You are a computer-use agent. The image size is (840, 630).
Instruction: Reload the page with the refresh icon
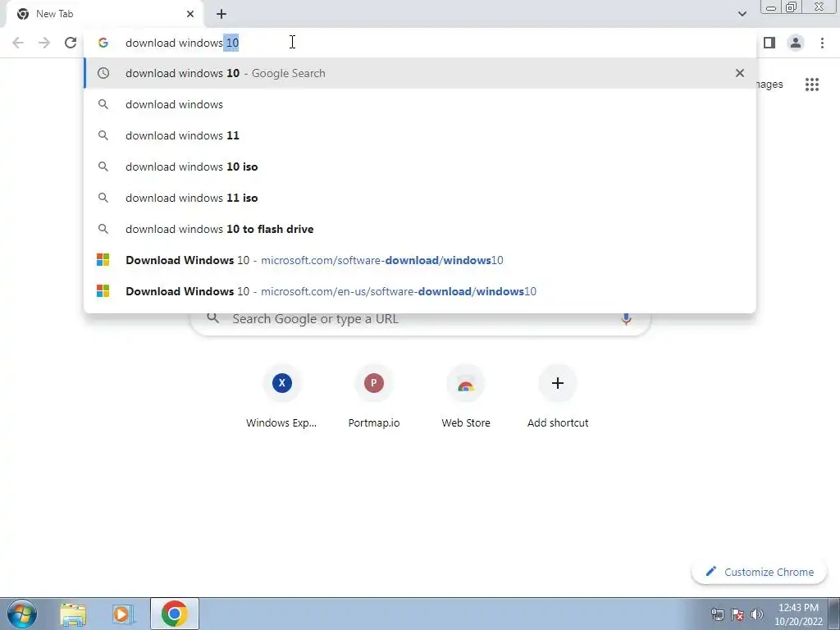[71, 43]
